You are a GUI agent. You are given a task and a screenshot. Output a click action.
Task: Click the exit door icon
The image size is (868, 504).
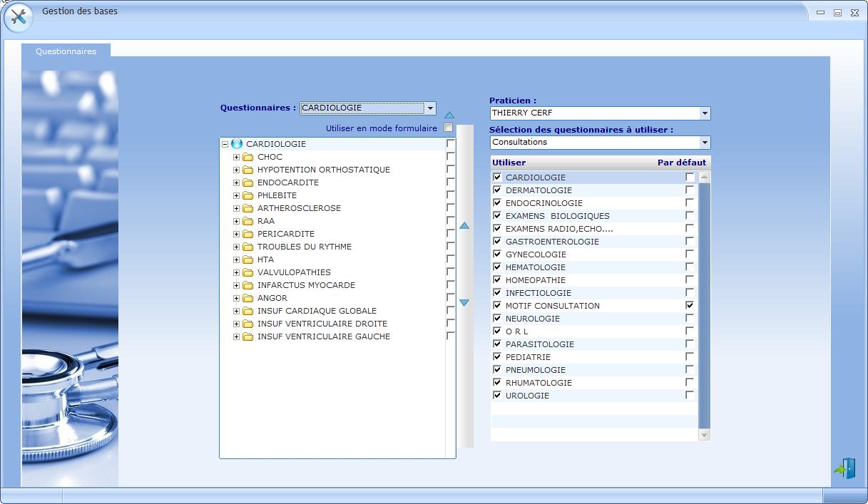pos(845,468)
